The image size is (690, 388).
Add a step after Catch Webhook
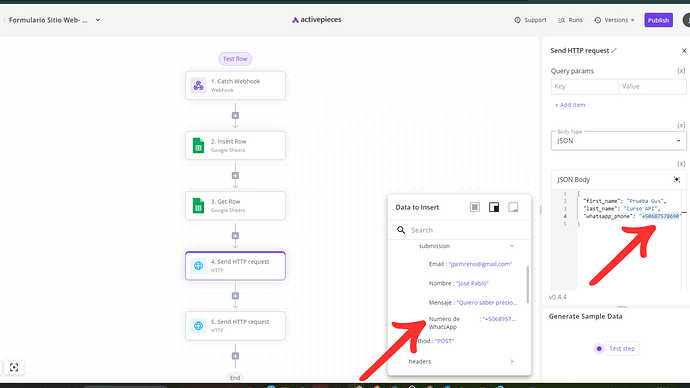235,115
